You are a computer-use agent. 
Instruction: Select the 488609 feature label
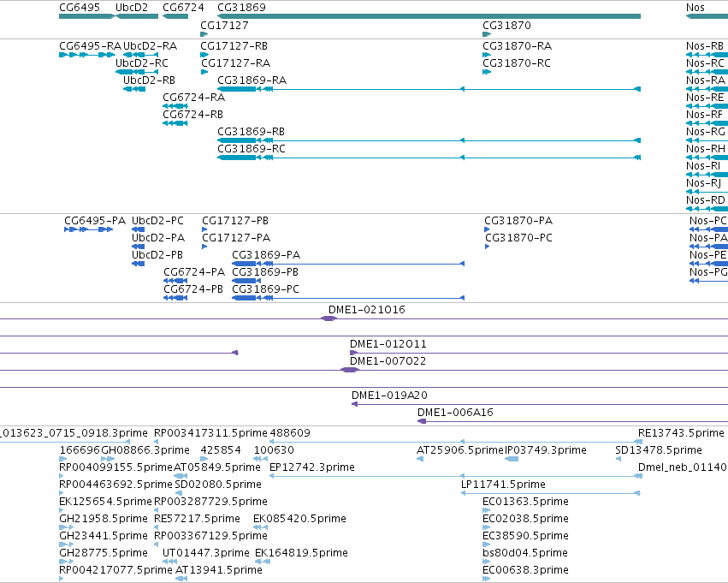pos(290,433)
